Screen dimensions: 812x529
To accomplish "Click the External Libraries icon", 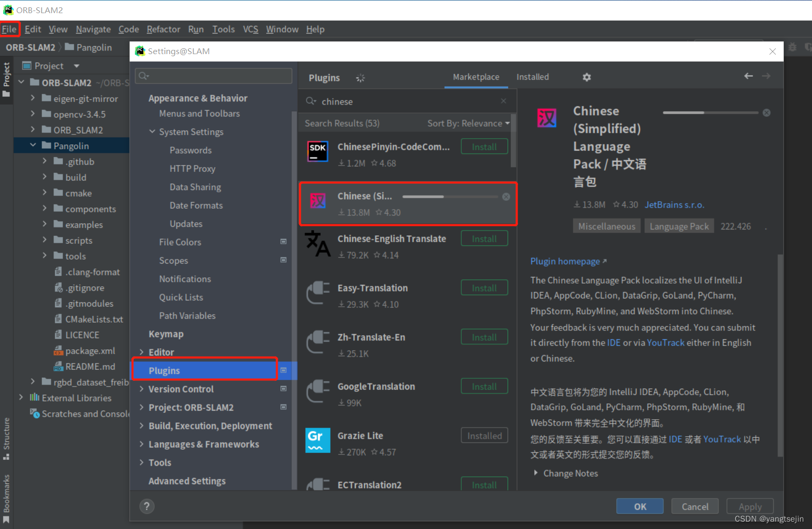I will tap(35, 398).
